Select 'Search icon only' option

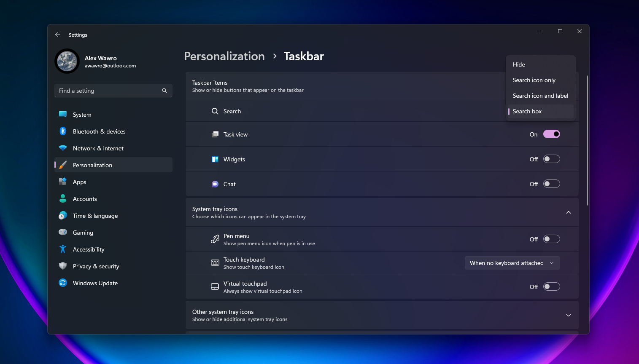click(x=534, y=80)
